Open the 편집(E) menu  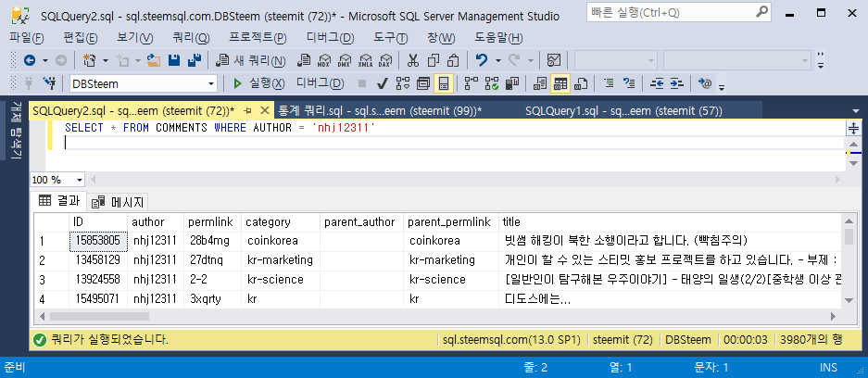point(81,38)
